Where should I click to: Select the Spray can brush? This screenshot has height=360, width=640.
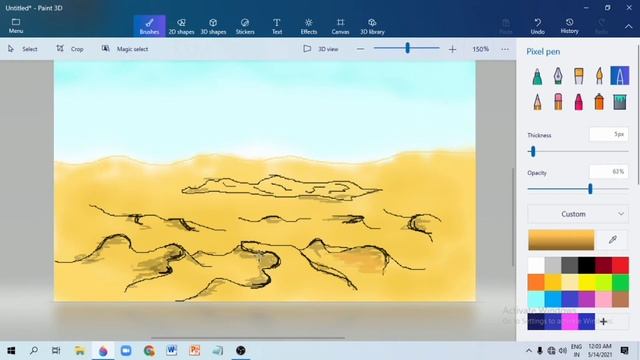tap(599, 102)
